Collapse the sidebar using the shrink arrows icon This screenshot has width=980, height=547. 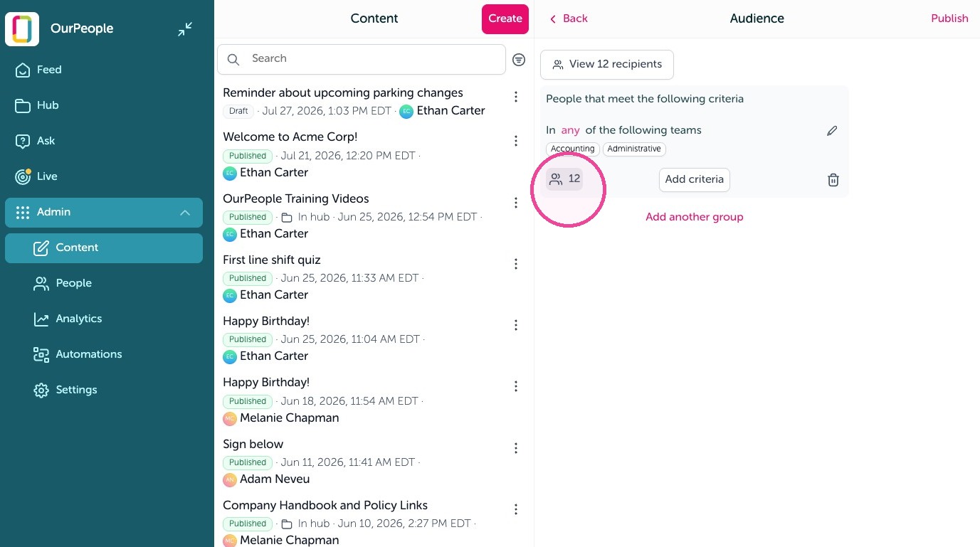(185, 29)
